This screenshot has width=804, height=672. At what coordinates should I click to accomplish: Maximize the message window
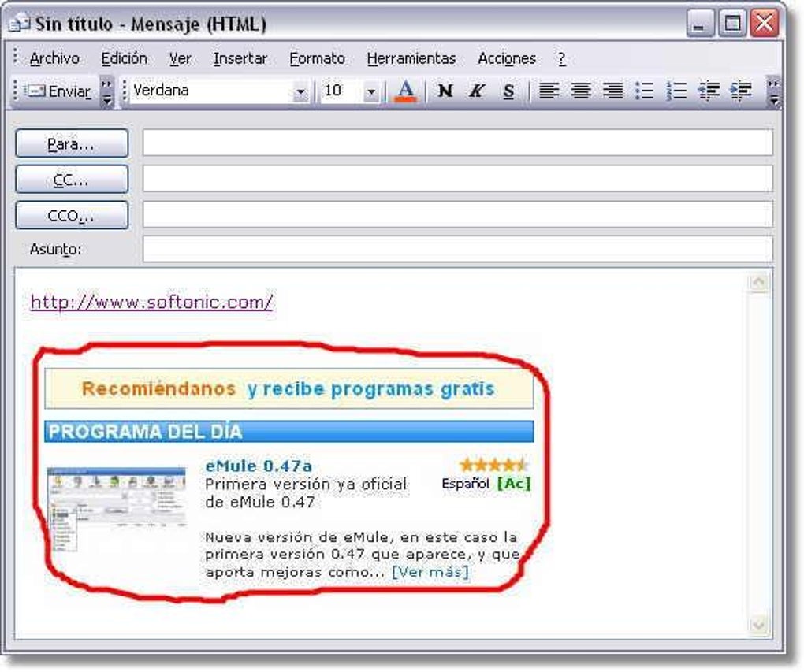coord(731,24)
